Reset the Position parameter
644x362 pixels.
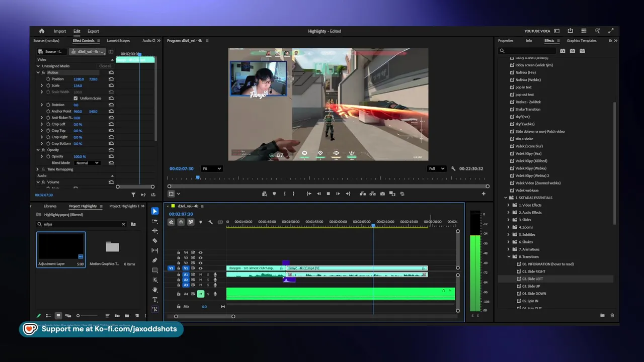111,79
